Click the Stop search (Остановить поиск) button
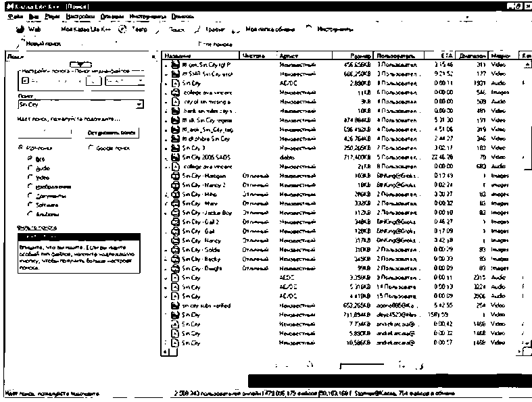The image size is (532, 402). 112,132
